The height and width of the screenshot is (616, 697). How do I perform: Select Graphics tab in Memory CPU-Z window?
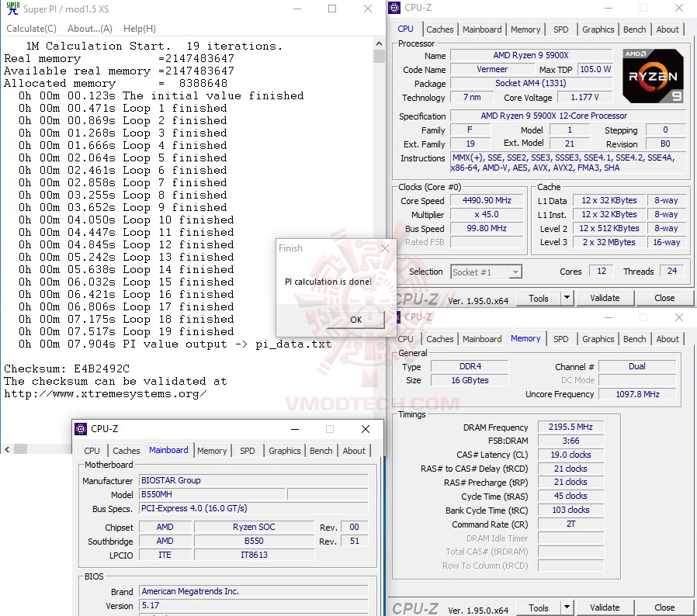(598, 339)
